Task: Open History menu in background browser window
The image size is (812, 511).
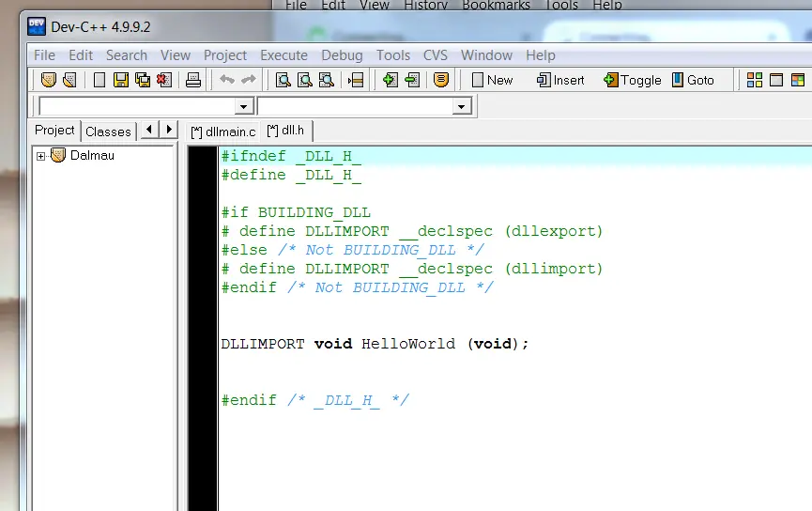Action: (x=425, y=6)
